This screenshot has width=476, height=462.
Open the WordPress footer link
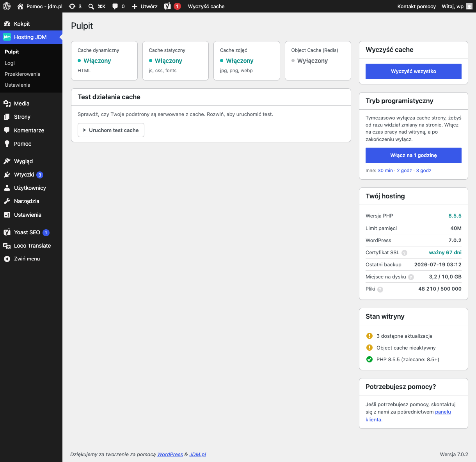point(170,454)
